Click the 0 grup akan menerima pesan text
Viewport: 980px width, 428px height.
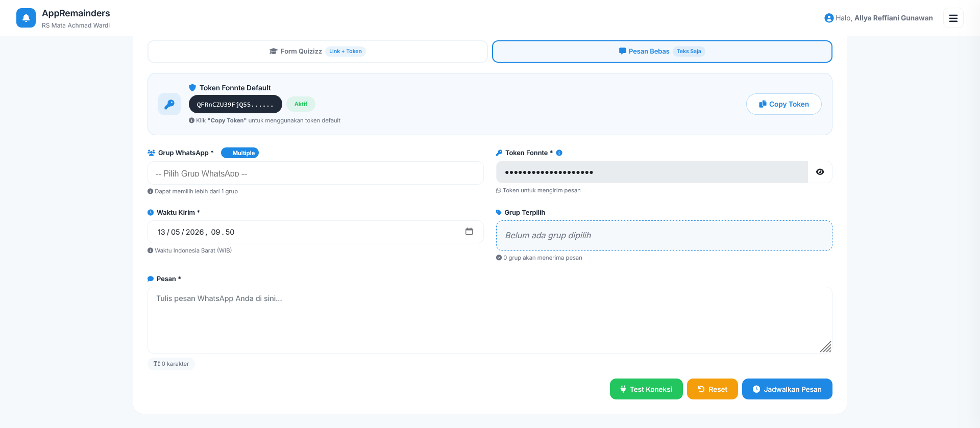click(543, 258)
